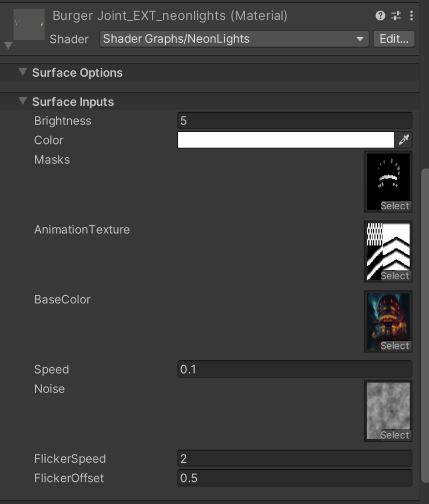Click the Color eyedropper picker icon
The image size is (429, 504).
click(x=404, y=140)
